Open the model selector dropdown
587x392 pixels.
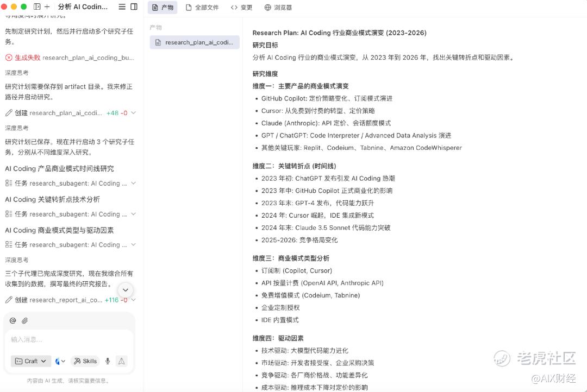point(60,361)
